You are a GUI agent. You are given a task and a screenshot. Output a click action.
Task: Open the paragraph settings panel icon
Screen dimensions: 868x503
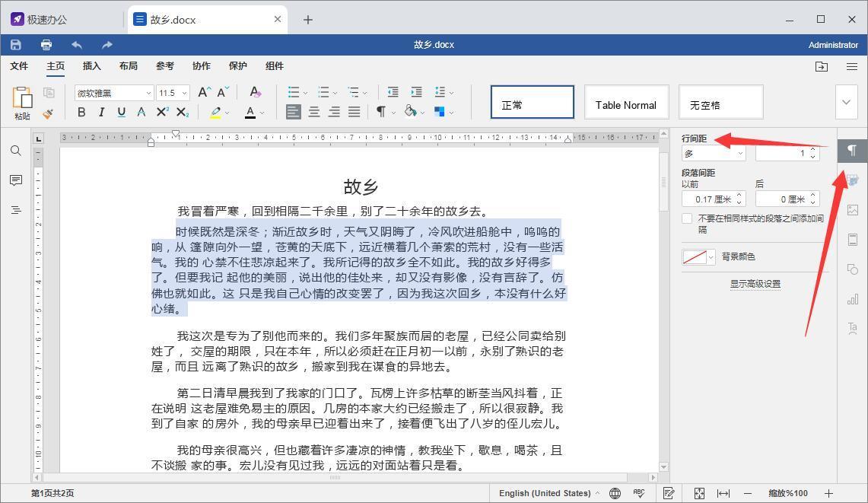point(851,151)
